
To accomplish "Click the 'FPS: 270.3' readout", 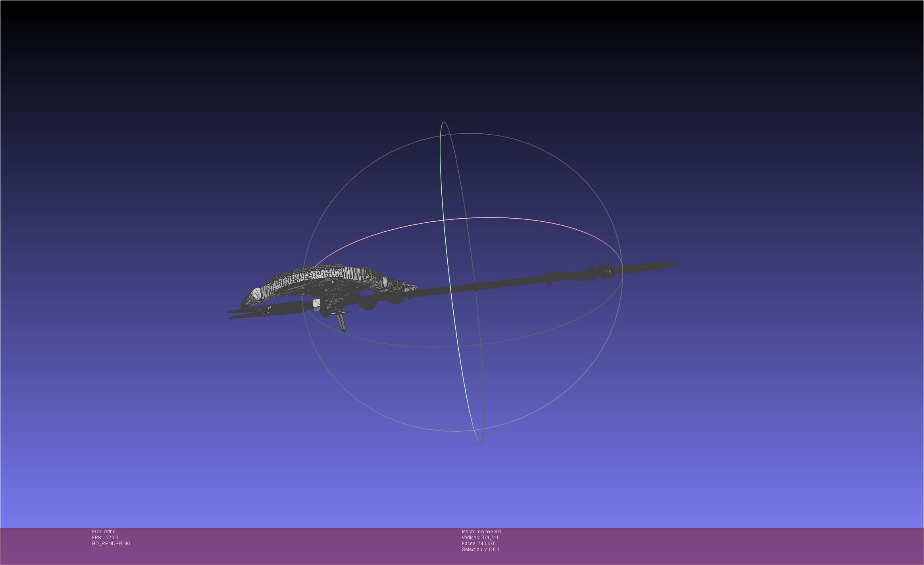I will [x=105, y=538].
